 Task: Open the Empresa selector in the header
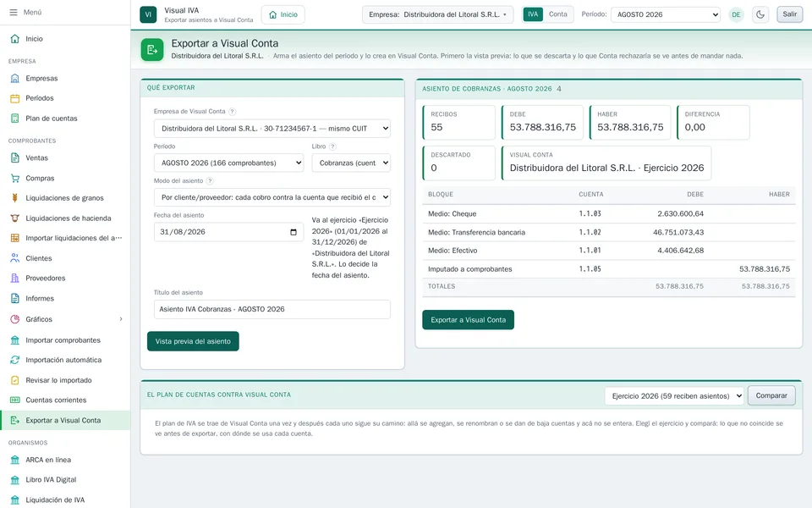437,14
